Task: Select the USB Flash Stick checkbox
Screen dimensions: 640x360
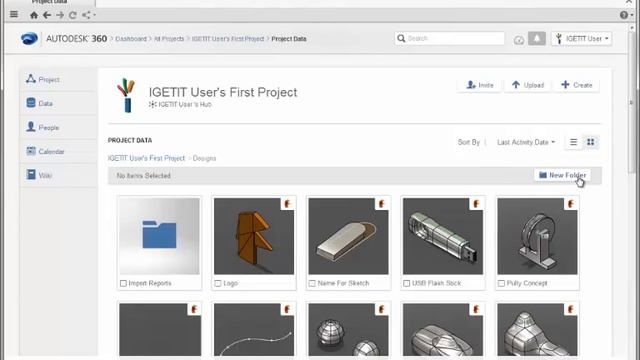Action: point(407,283)
